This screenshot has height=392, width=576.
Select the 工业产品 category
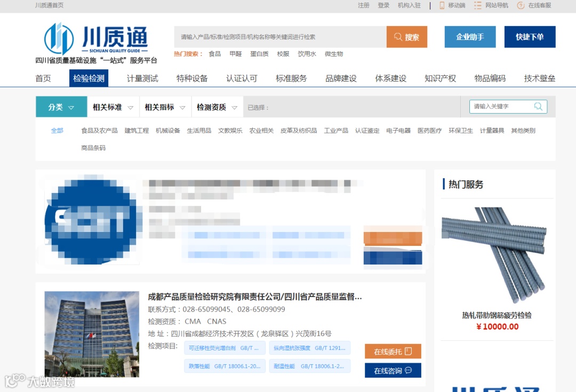pos(336,131)
